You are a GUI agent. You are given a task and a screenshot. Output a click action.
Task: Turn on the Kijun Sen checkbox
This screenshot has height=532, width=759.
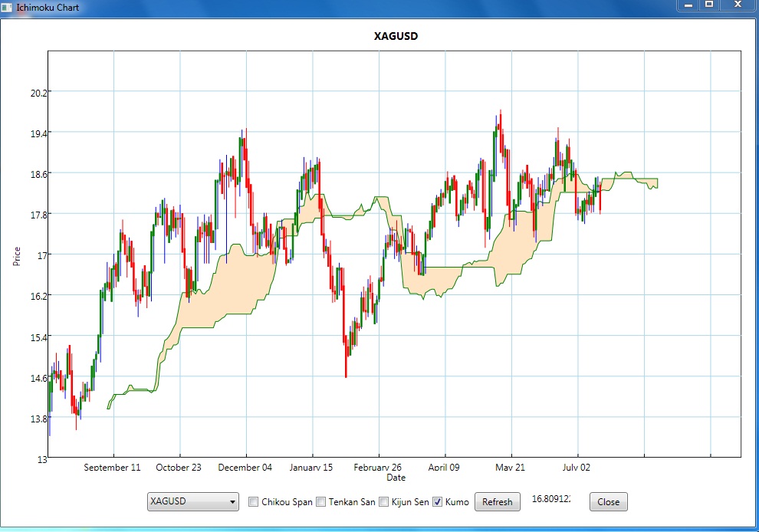click(384, 502)
